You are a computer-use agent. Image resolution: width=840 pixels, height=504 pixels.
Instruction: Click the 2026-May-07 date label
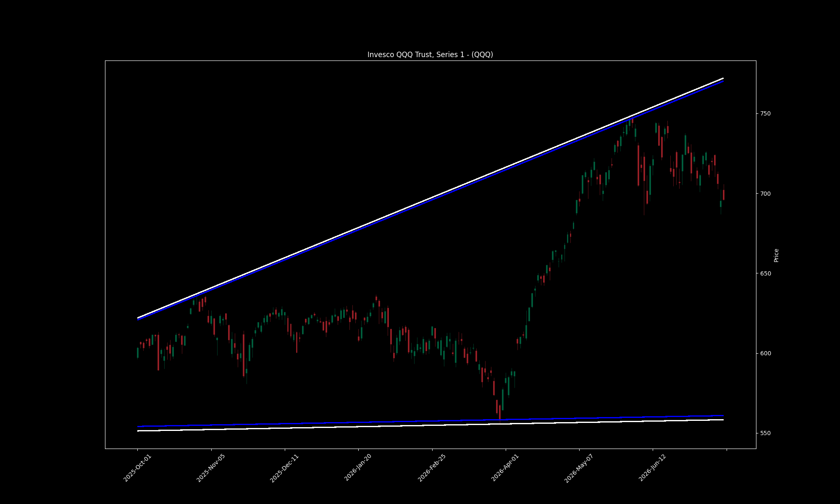(x=579, y=468)
